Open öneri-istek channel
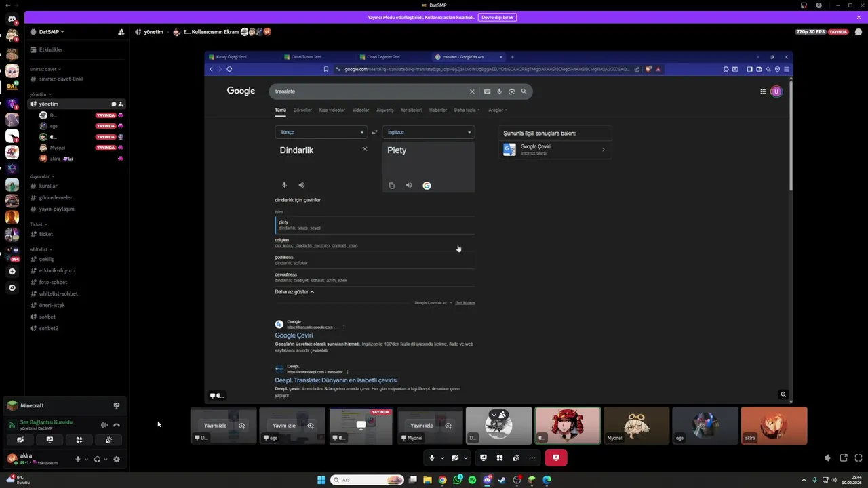This screenshot has width=868, height=488. click(x=76, y=306)
